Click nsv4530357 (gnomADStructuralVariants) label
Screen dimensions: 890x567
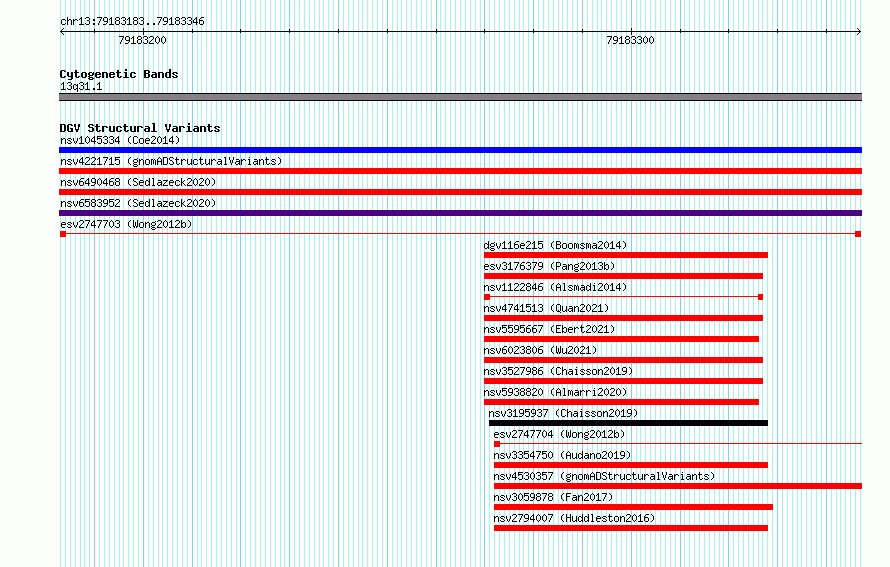(604, 476)
